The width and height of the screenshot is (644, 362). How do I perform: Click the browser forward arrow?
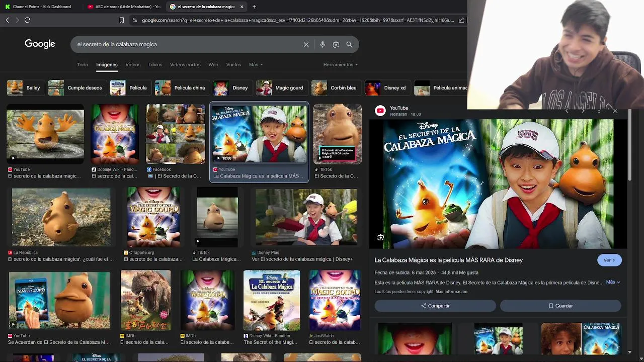(x=17, y=20)
